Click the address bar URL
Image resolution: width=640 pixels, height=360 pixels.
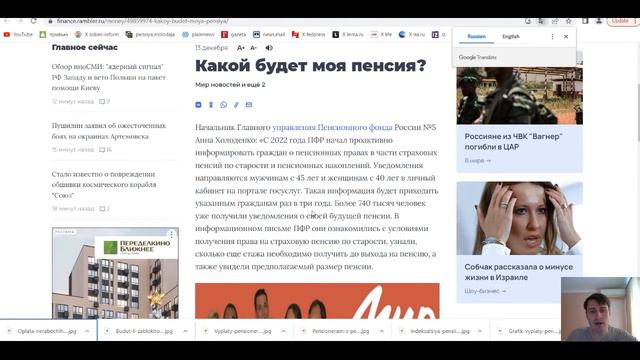(142, 21)
